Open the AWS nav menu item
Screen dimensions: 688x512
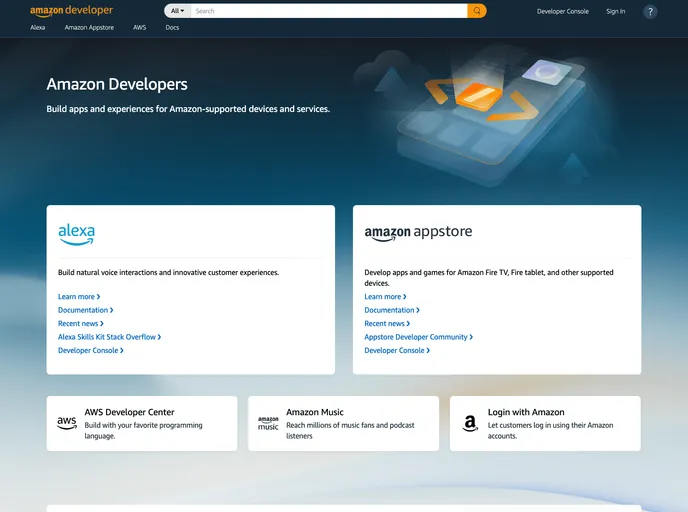tap(140, 27)
